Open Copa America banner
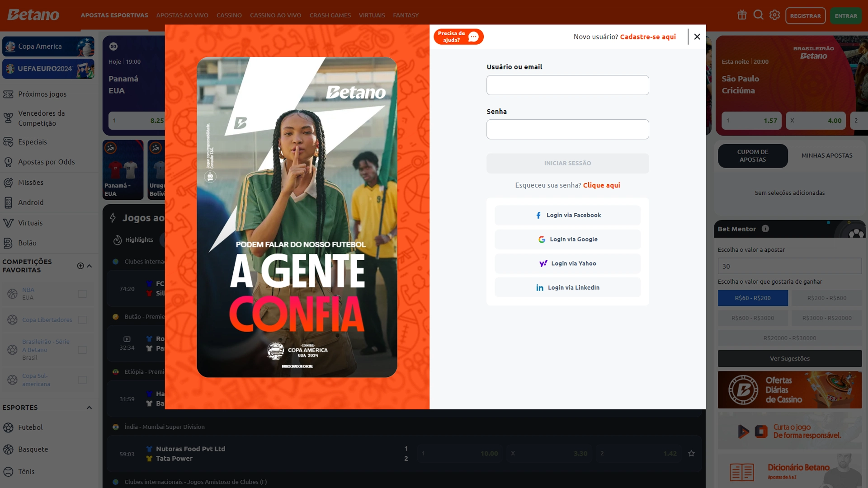The image size is (868, 488). point(48,47)
